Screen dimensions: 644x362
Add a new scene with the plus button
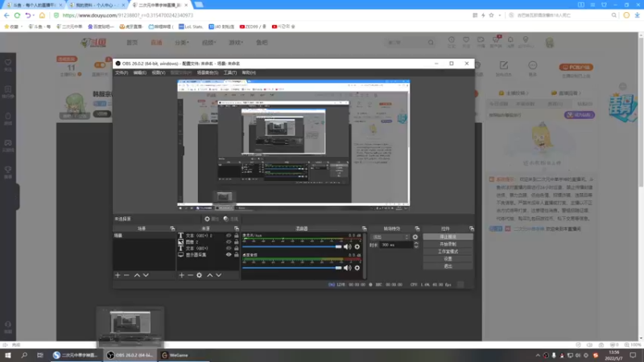pyautogui.click(x=118, y=275)
